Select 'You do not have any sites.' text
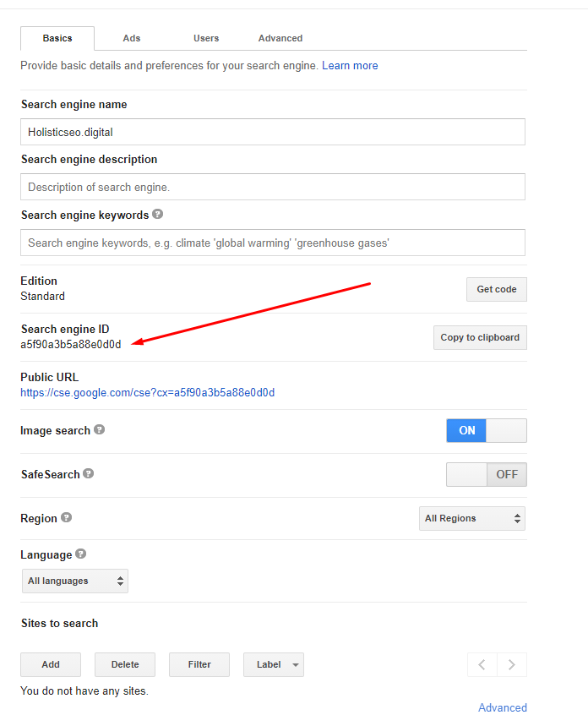588x715 pixels. (84, 690)
